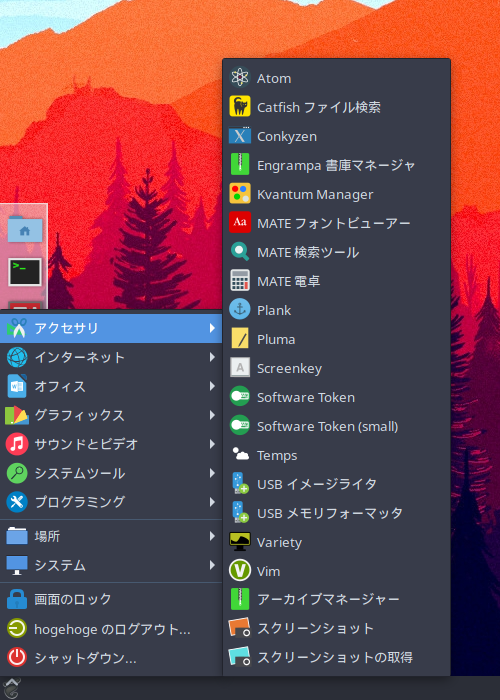
Task: Expand the プログラミング submenu arrow
Action: pos(212,502)
